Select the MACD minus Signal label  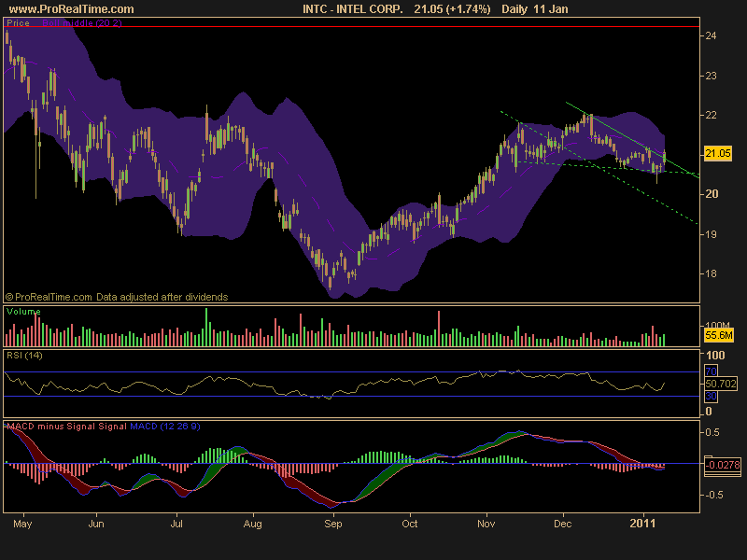(x=51, y=427)
